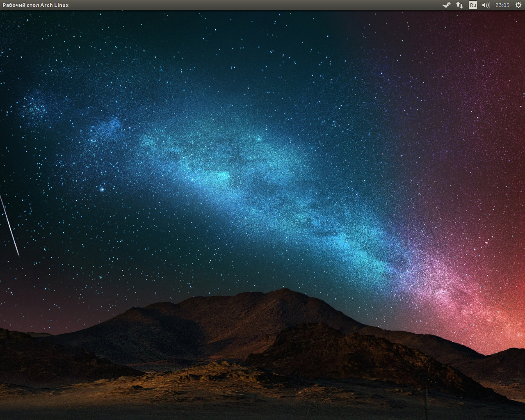Switch keyboard layout via Ru indicator

pos(473,5)
